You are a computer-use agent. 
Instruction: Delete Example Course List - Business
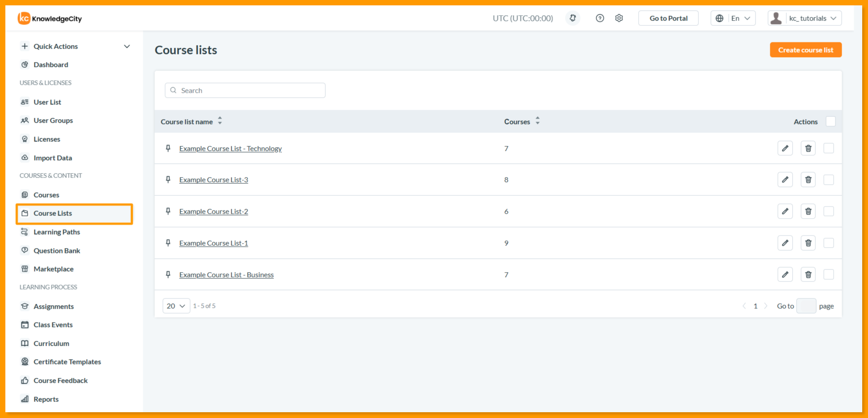click(x=808, y=274)
